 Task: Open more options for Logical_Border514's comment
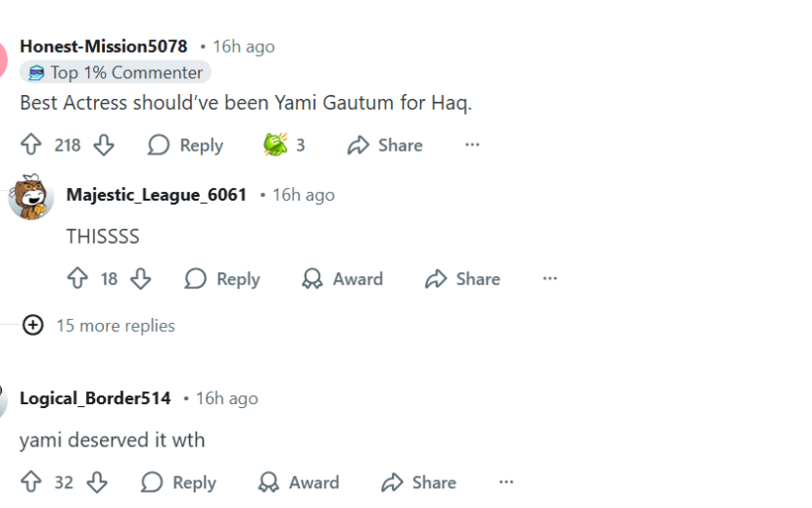pyautogui.click(x=505, y=483)
